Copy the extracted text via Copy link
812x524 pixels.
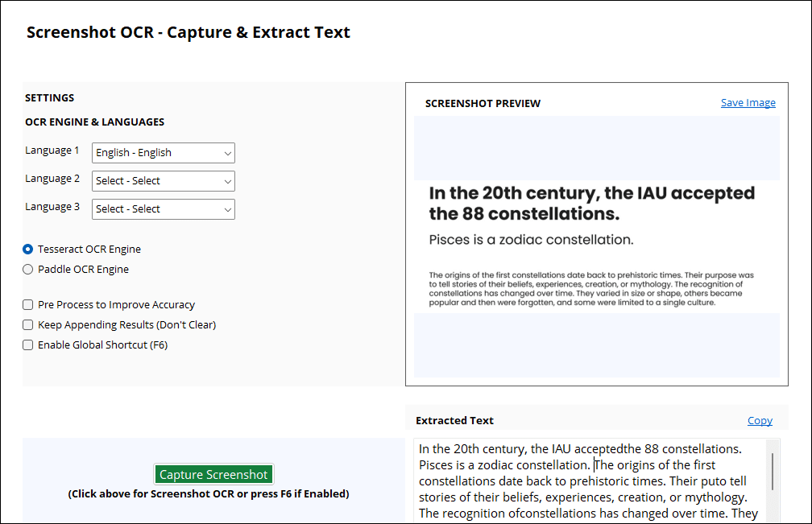[760, 420]
